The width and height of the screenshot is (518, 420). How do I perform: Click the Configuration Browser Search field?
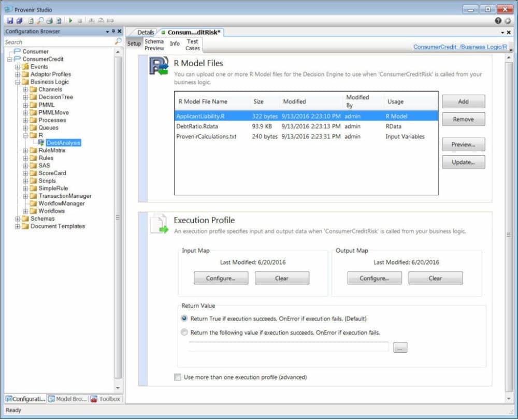point(57,42)
